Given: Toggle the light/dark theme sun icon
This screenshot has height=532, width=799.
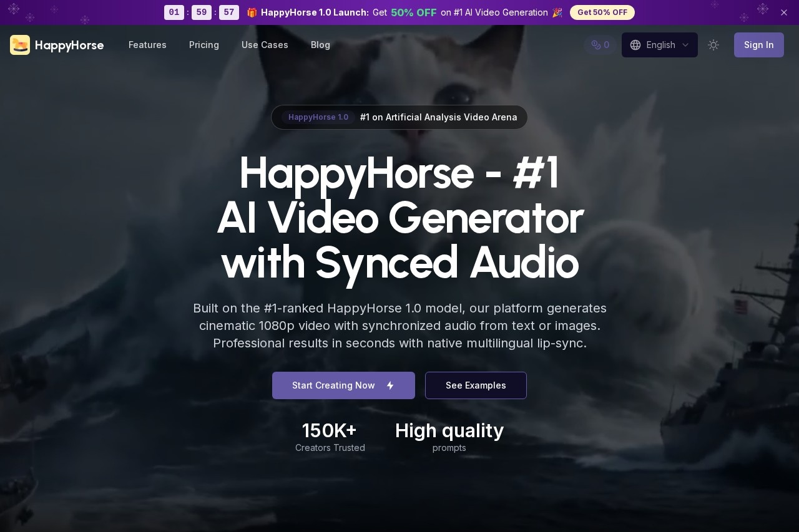Looking at the screenshot, I should coord(713,45).
